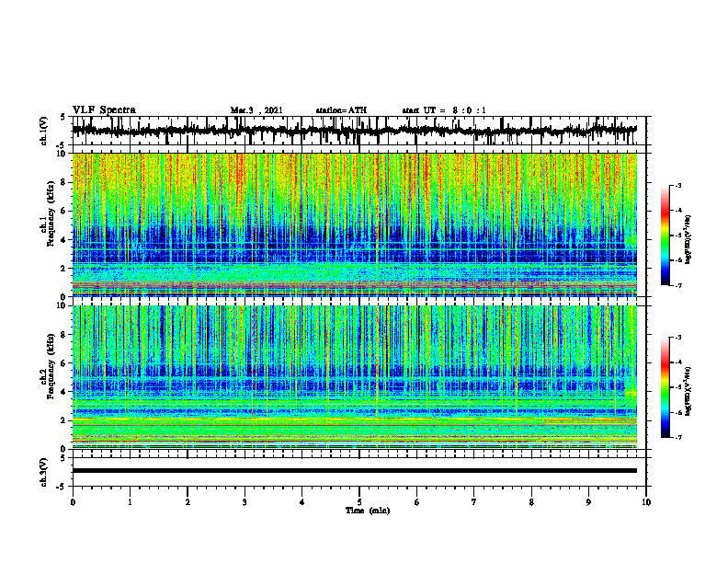Click time axis tick label "8"
The height and width of the screenshot is (563, 728).
click(x=531, y=502)
